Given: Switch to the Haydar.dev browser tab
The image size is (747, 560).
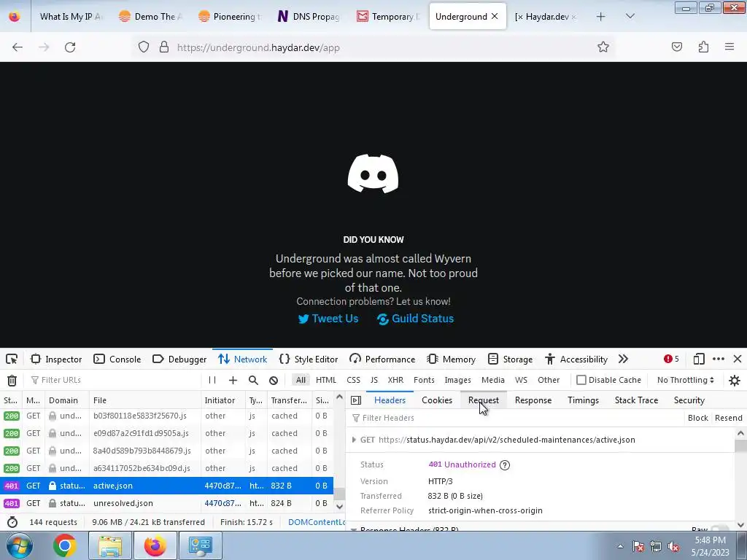Looking at the screenshot, I should pyautogui.click(x=547, y=17).
